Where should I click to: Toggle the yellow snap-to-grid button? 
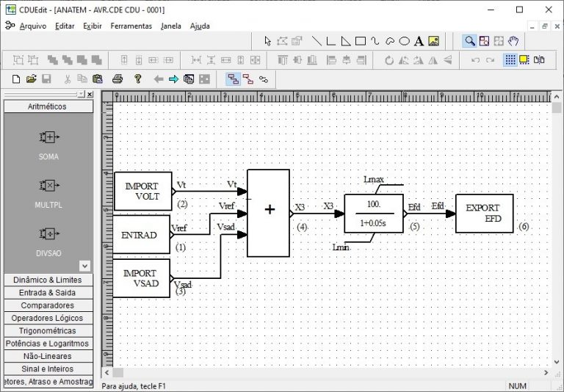[x=524, y=60]
